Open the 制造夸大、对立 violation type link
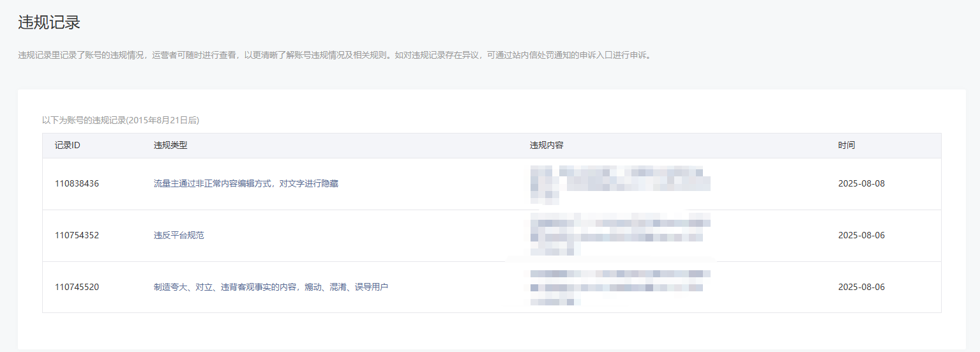Viewport: 980px width, 352px height. point(271,287)
